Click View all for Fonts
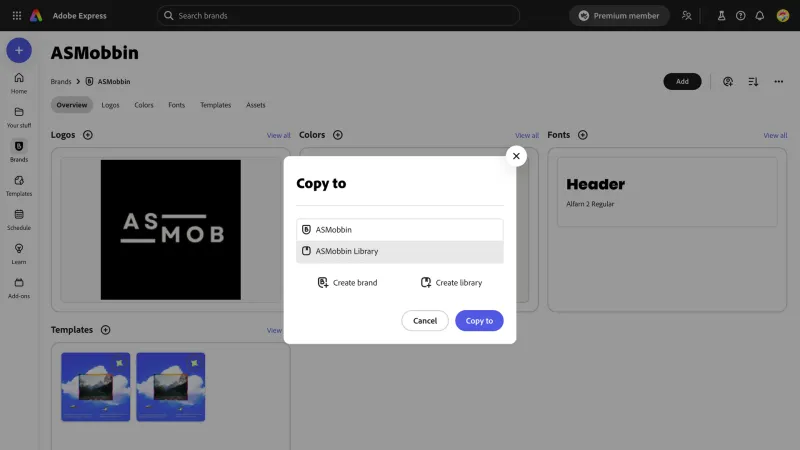Screen dimensions: 800x450 click(x=776, y=135)
